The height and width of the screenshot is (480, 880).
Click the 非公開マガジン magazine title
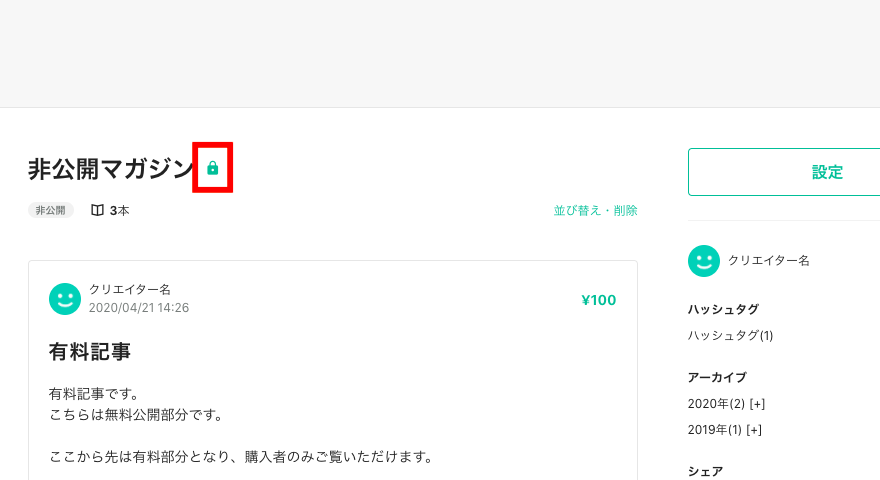111,168
